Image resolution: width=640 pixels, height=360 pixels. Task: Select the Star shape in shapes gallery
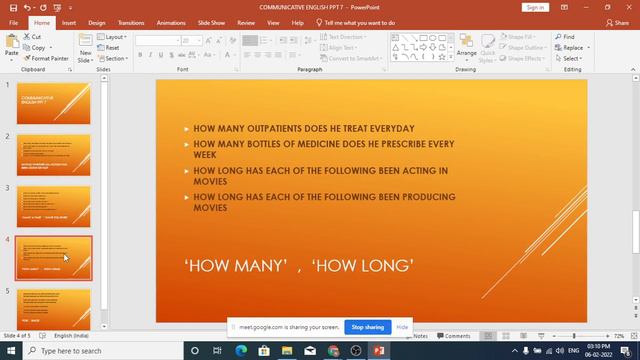click(442, 57)
